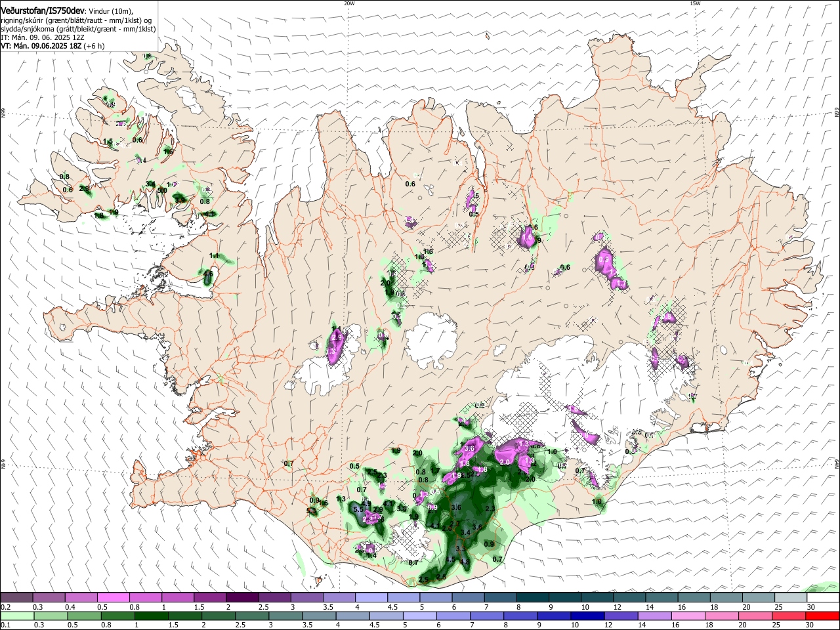This screenshot has height=630, width=840.
Task: Select the 'IT: Mán. 09. 06. 2025 12Z' line
Action: pos(43,37)
